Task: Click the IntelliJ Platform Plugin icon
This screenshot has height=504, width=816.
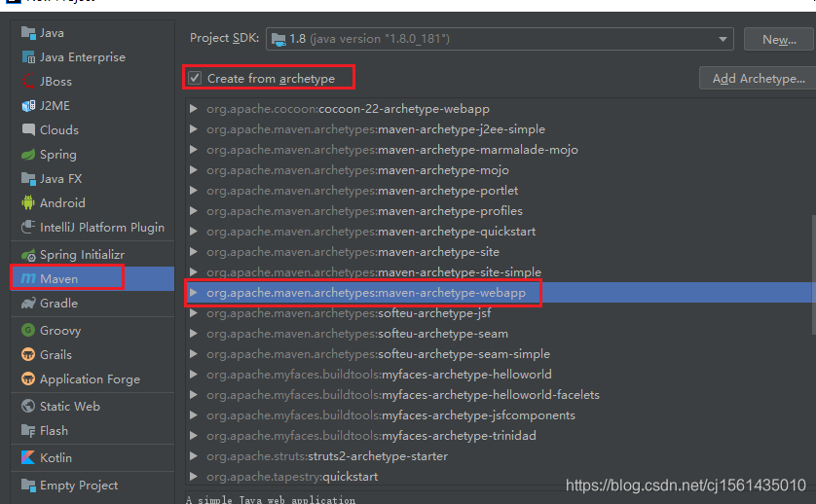Action: (28, 228)
